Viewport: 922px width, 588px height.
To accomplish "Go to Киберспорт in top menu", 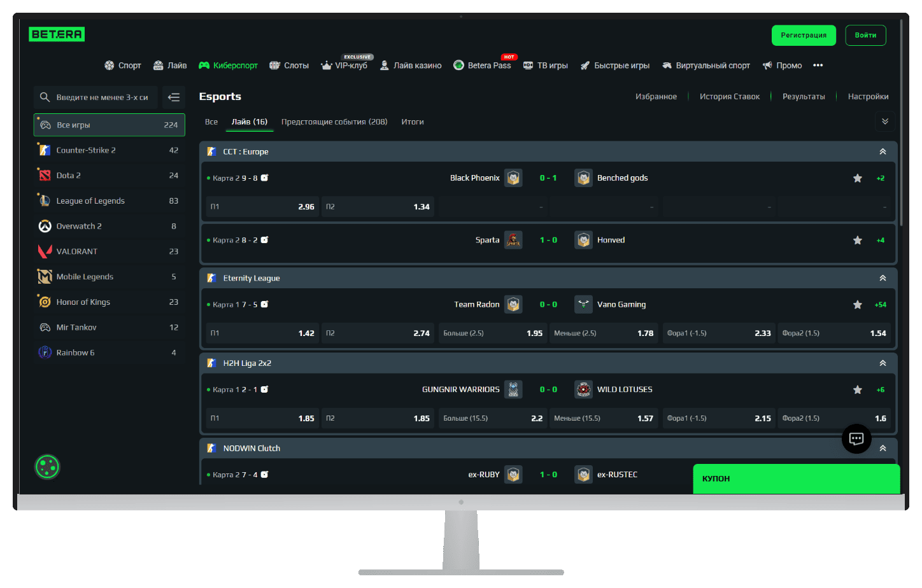I will pos(228,66).
